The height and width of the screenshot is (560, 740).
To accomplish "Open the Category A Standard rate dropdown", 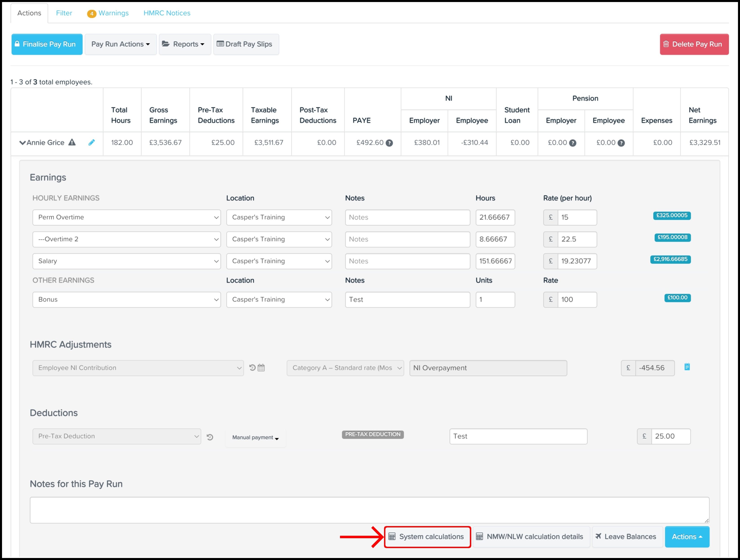I will tap(345, 368).
